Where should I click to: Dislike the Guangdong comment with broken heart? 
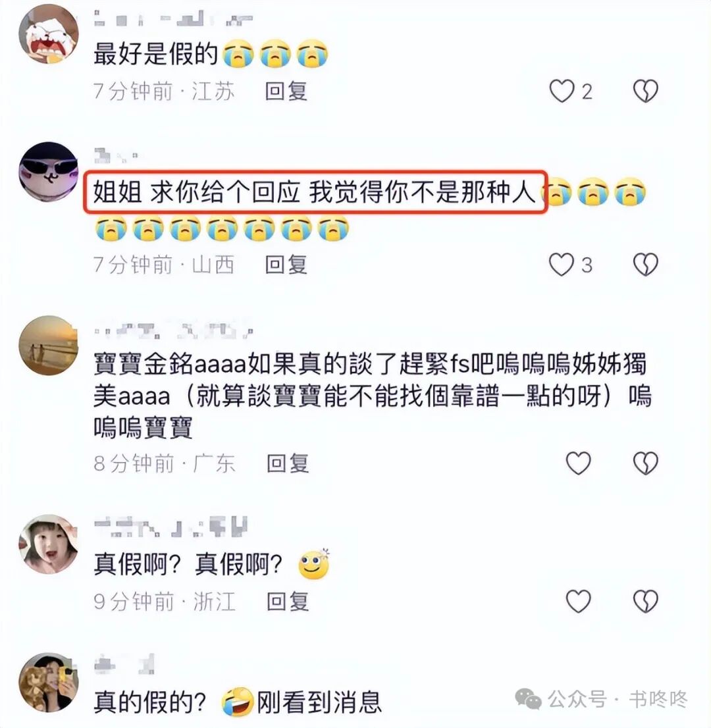tap(646, 463)
